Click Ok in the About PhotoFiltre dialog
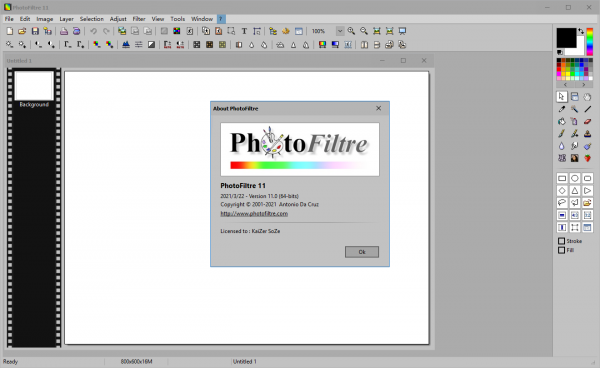600x368 pixels. (362, 252)
